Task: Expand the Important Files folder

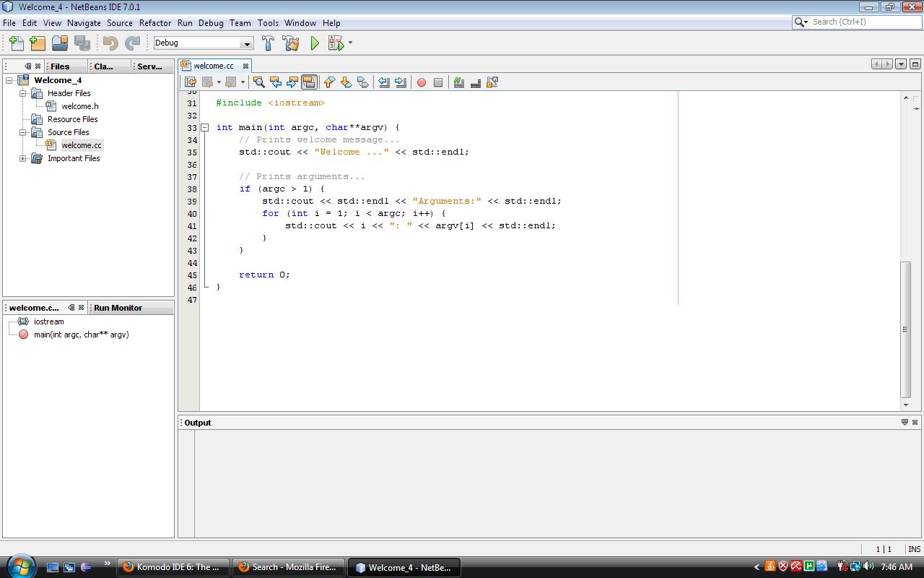Action: point(23,158)
